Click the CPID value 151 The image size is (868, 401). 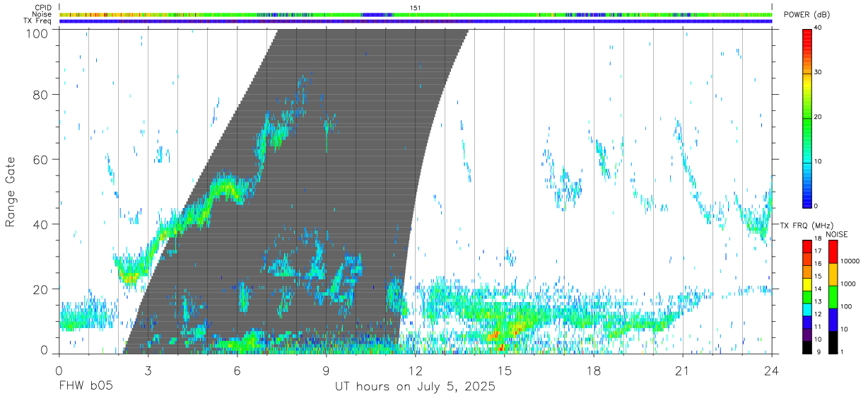point(415,7)
